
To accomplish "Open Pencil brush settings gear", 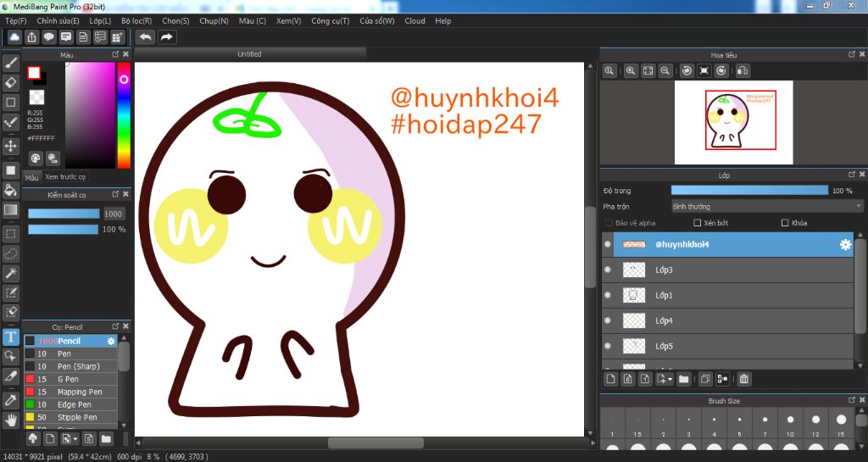I will coord(111,341).
